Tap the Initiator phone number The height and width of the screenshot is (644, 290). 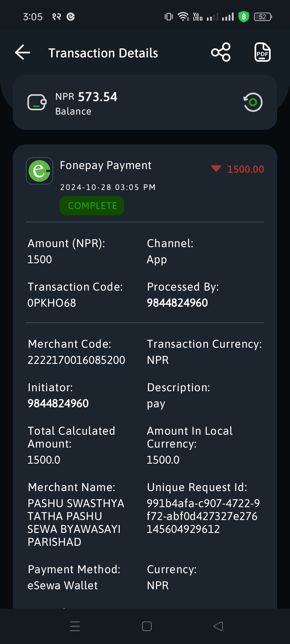(58, 404)
